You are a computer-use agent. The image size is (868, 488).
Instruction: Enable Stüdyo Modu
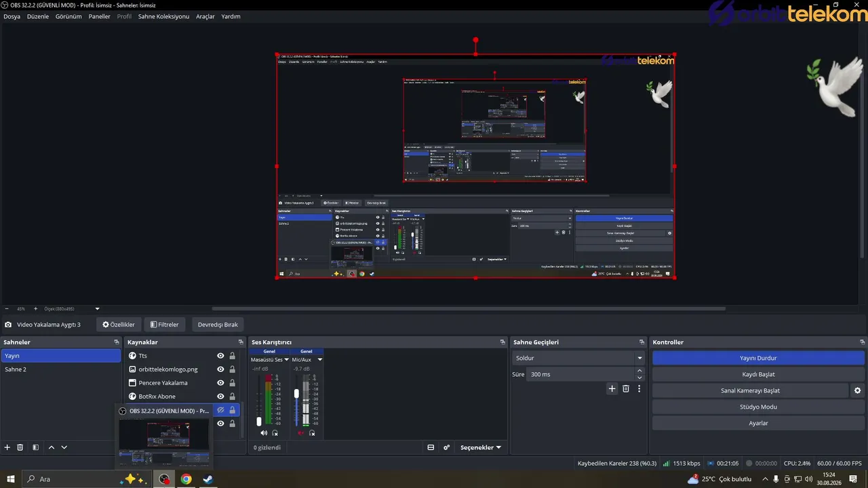(x=758, y=407)
